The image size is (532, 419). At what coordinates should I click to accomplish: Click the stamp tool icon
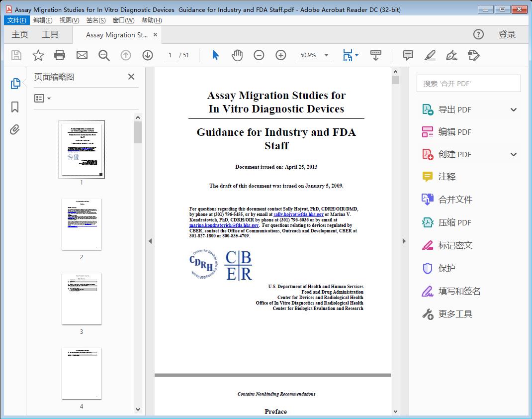coord(474,55)
